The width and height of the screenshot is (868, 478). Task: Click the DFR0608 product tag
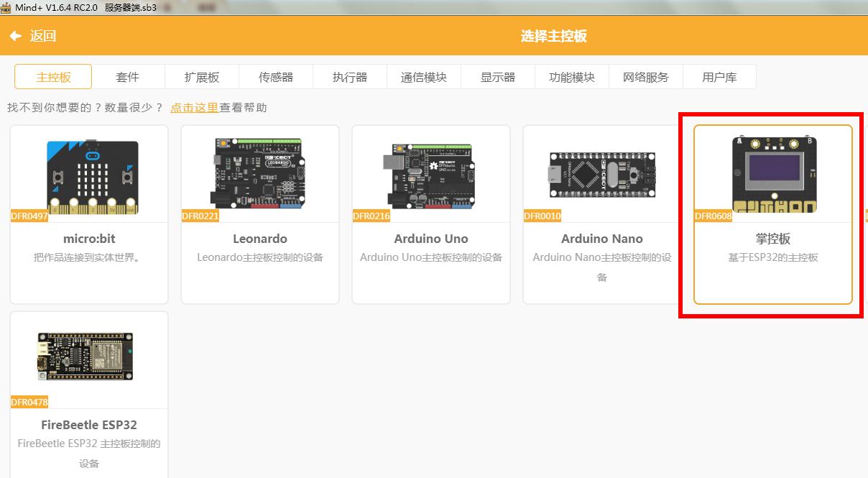[714, 216]
